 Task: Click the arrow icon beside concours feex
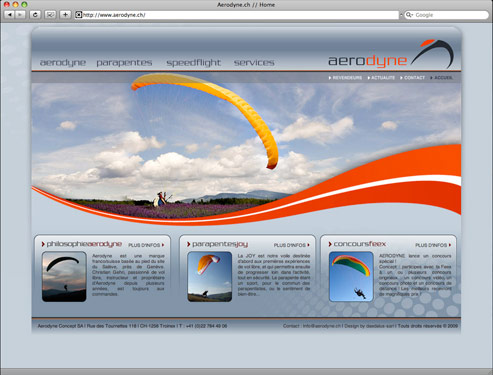tap(330, 244)
